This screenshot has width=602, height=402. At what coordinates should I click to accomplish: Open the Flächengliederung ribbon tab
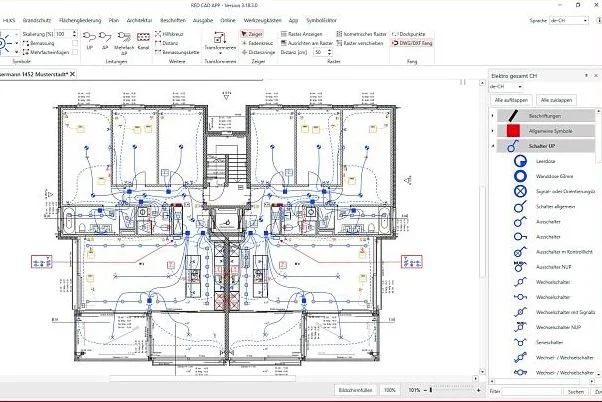click(80, 20)
